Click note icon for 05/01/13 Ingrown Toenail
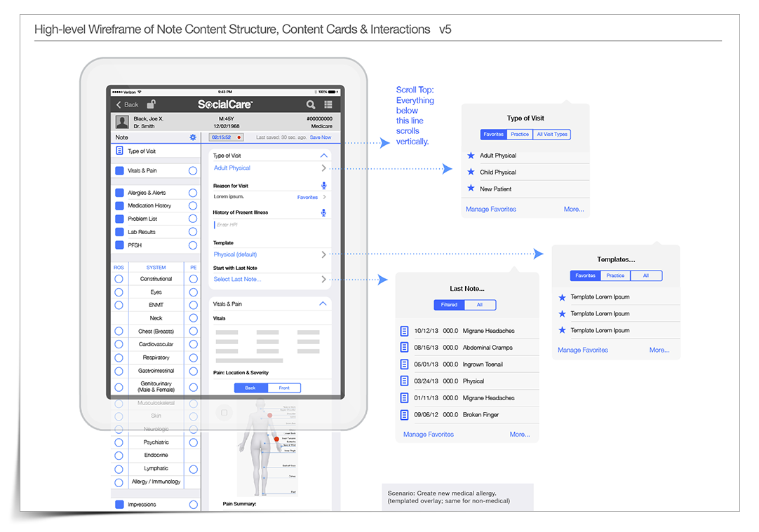This screenshot has width=759, height=532. (x=404, y=364)
